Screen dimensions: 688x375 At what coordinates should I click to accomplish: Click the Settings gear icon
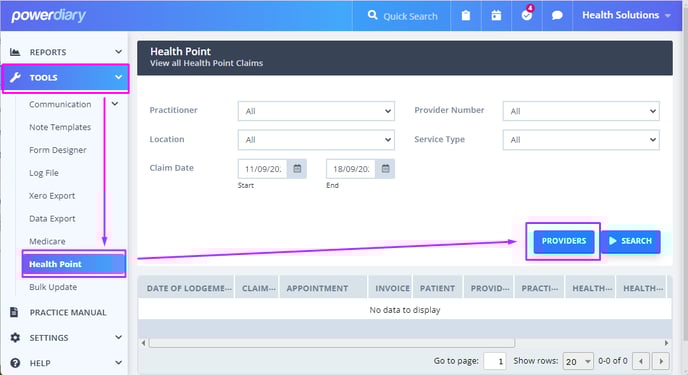tap(15, 338)
